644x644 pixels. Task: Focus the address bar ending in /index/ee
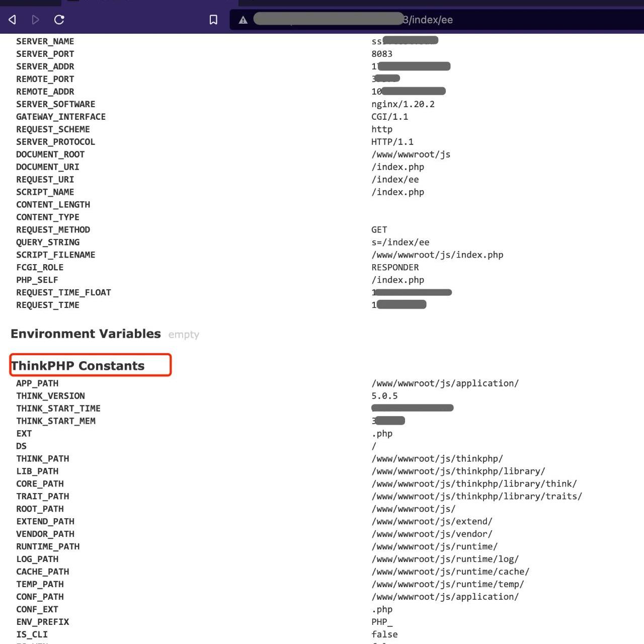pos(437,20)
